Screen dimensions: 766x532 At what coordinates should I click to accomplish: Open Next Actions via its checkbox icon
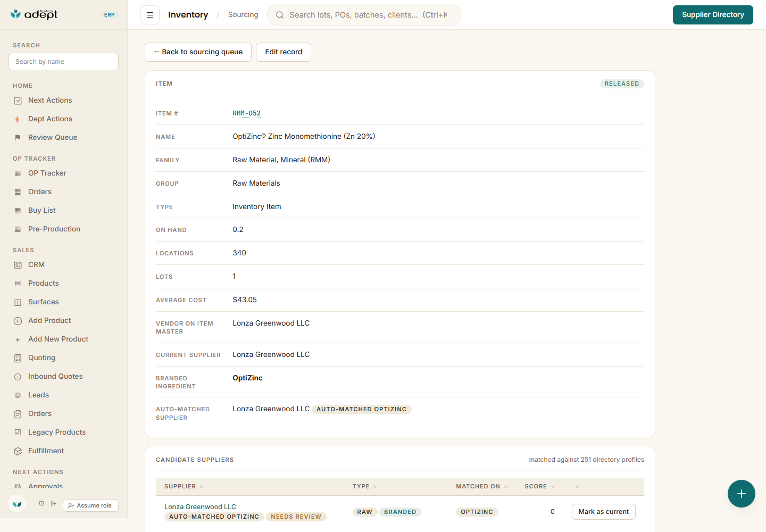18,101
